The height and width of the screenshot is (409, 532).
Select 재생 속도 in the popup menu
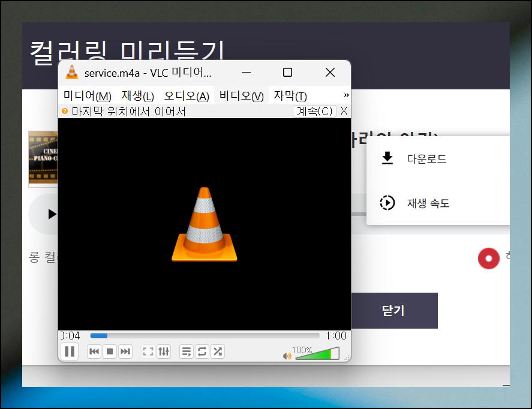[438, 203]
